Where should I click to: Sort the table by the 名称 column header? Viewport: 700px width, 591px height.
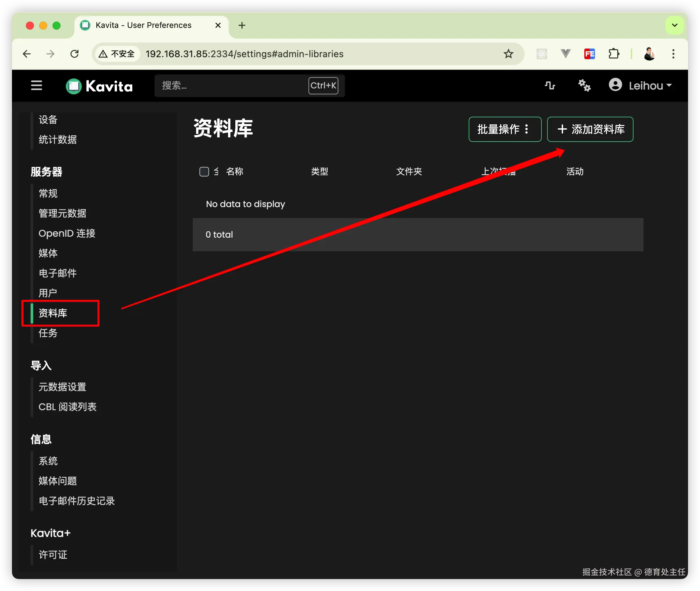coord(234,172)
